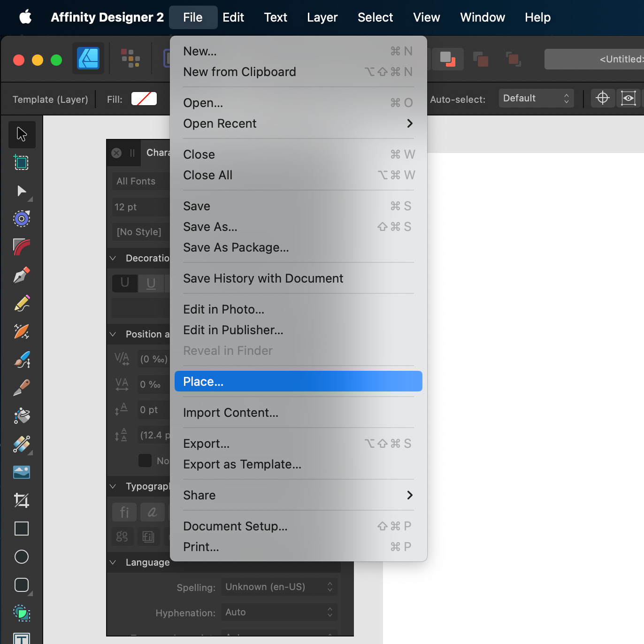Image resolution: width=644 pixels, height=644 pixels.
Task: Collapse the Typography section
Action: [113, 486]
